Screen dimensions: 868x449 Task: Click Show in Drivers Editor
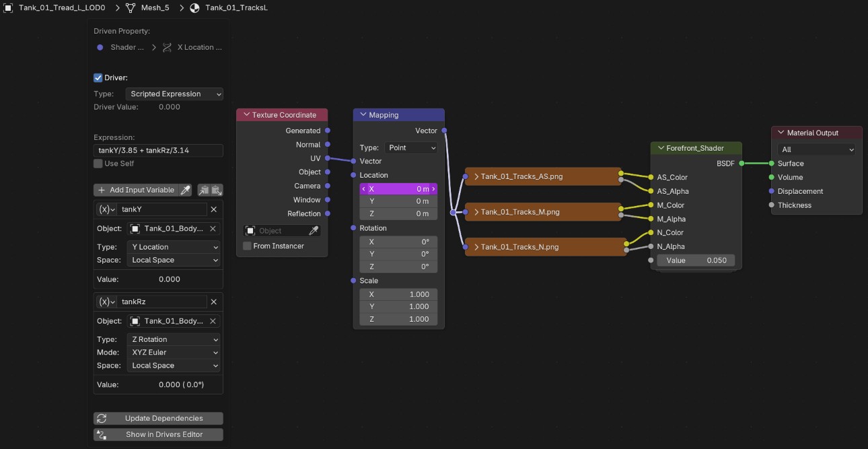pos(158,434)
